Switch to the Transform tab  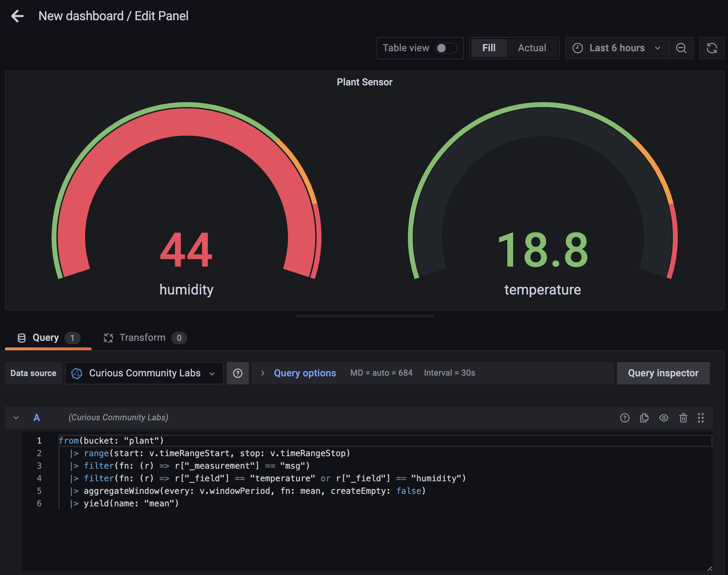[143, 337]
